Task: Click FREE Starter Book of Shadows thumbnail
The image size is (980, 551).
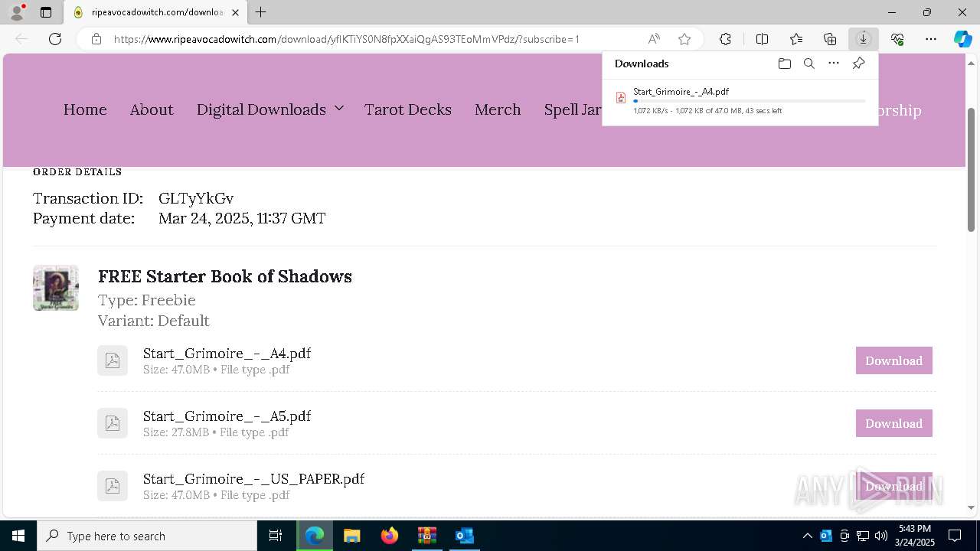Action: click(x=56, y=288)
